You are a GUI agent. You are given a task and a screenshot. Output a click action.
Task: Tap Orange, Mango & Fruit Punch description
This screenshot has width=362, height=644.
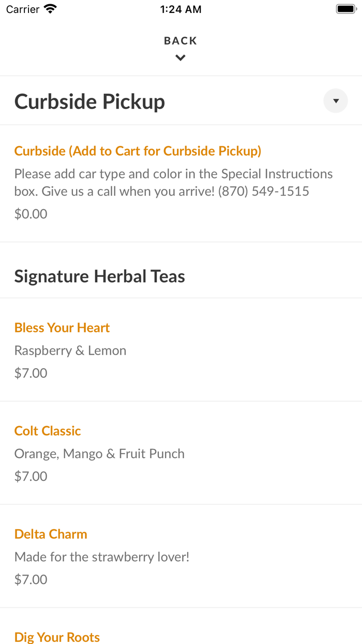tap(99, 453)
